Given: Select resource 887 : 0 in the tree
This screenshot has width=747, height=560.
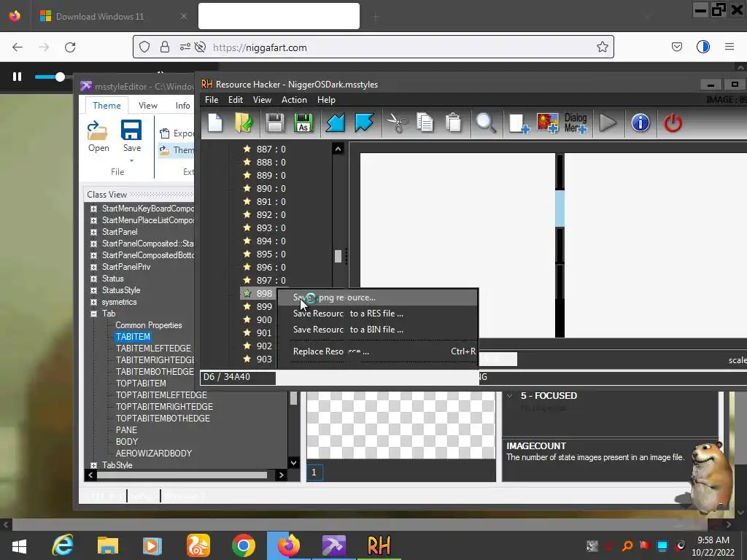Looking at the screenshot, I should 271,149.
